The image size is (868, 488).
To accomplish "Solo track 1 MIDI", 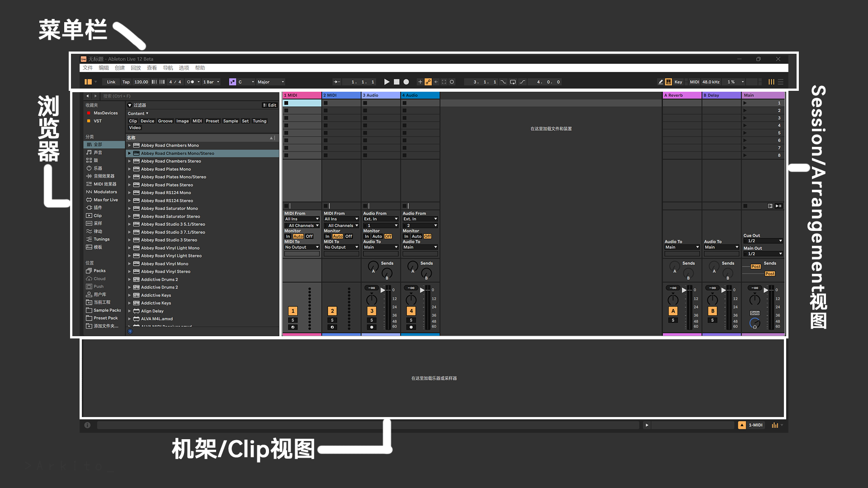I will (292, 320).
